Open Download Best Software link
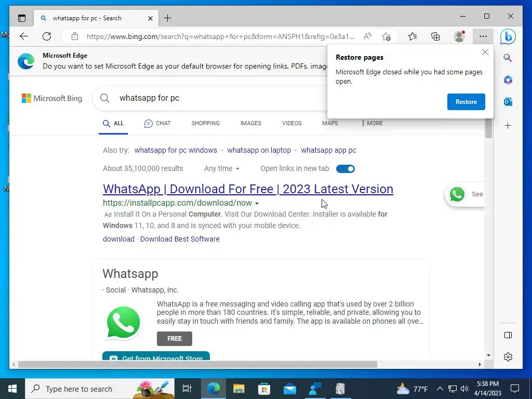 [180, 239]
